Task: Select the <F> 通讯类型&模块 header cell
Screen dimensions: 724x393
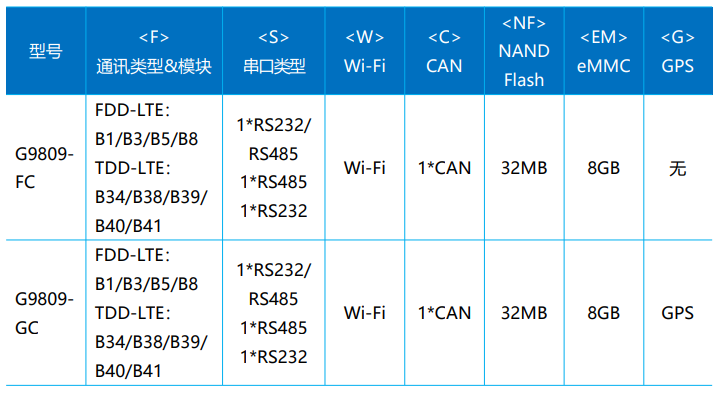Action: pyautogui.click(x=154, y=51)
